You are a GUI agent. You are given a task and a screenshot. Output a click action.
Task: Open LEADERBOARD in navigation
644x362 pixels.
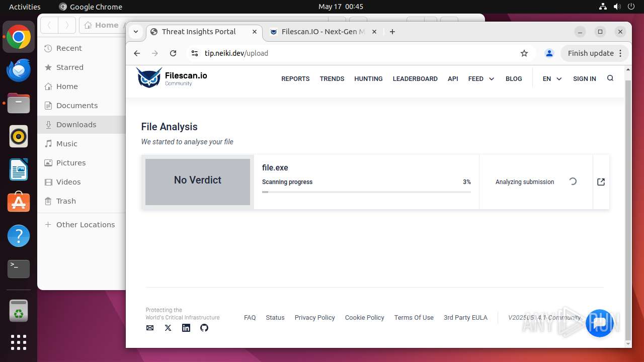tap(415, 79)
